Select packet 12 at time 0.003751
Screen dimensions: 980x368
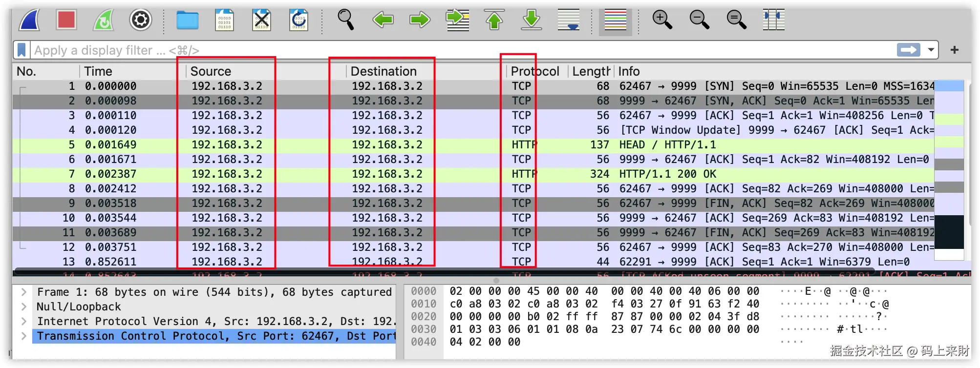tap(473, 247)
